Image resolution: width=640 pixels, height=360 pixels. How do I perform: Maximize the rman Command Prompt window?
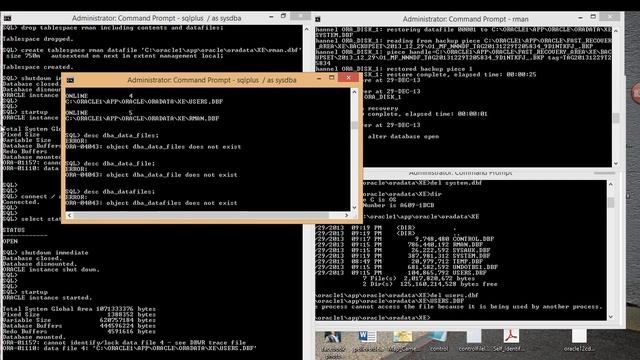[593, 17]
